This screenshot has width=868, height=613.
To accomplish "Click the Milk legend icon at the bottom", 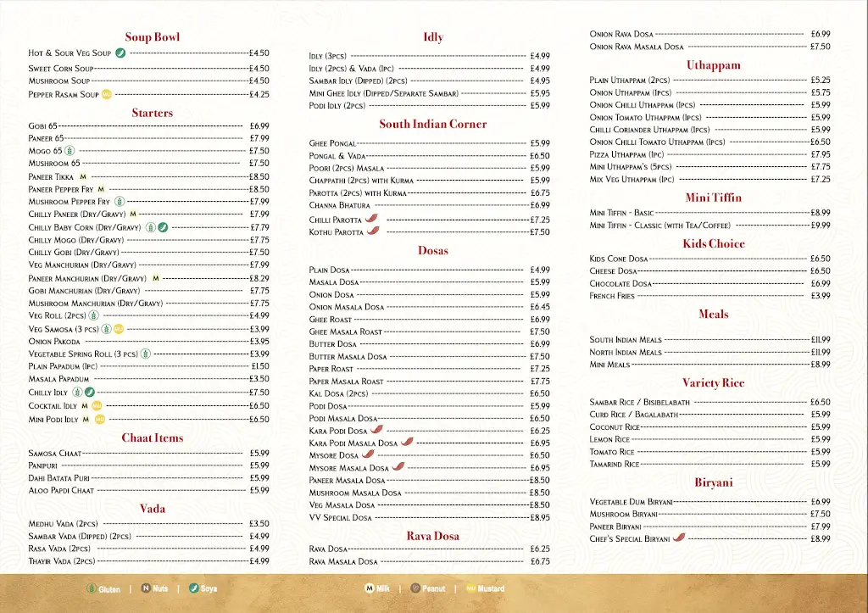I will pos(368,588).
